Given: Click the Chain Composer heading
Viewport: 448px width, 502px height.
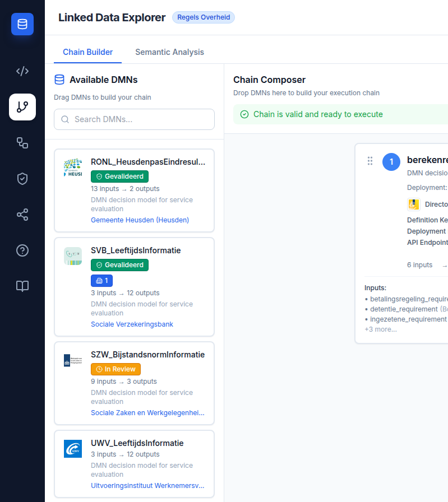Looking at the screenshot, I should pos(269,80).
